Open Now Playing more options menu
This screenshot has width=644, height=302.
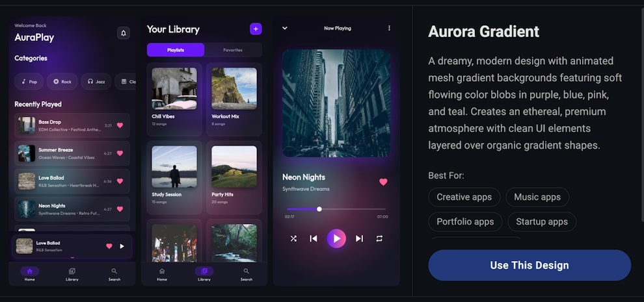[x=389, y=29]
